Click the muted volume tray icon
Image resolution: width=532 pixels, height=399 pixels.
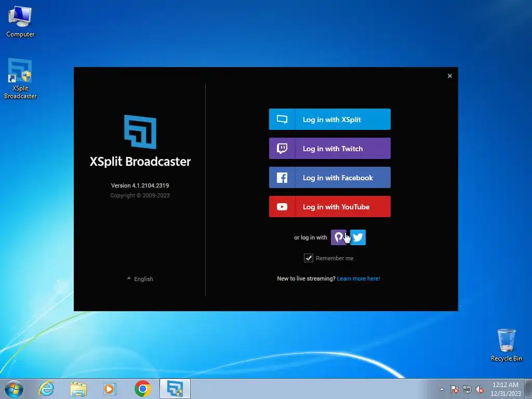point(480,389)
